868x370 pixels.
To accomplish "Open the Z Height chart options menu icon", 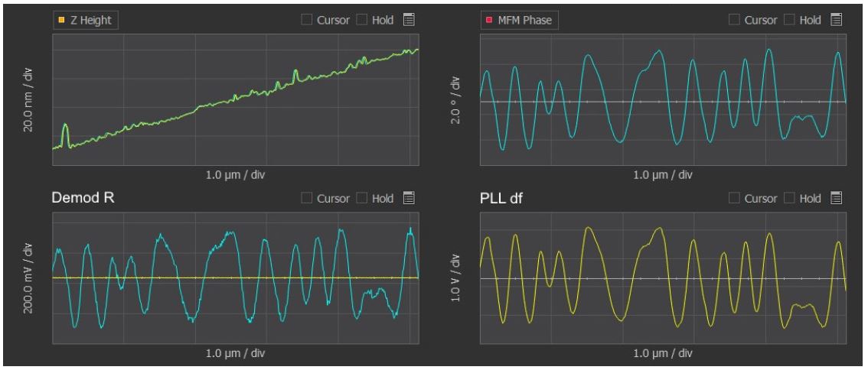I will point(409,20).
